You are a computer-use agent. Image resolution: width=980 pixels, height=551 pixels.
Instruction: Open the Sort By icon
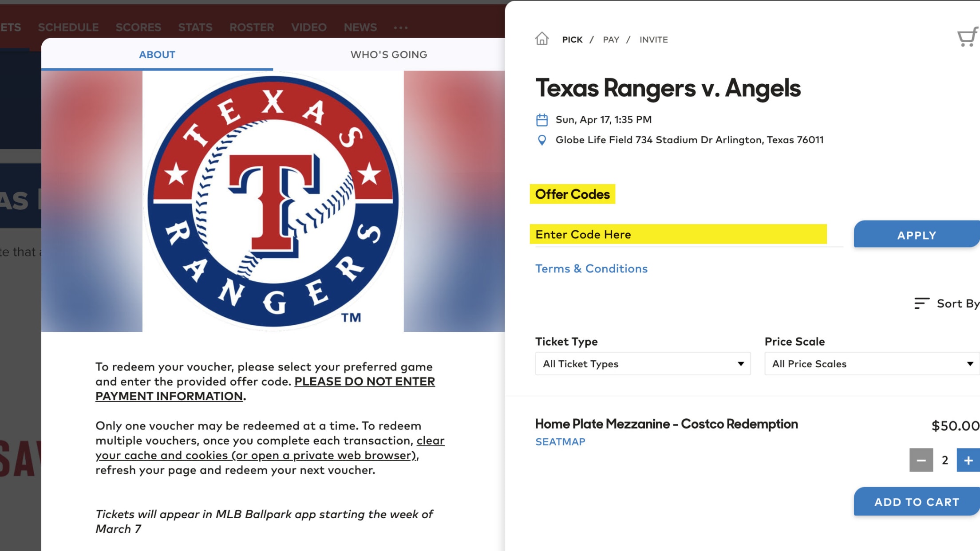[922, 303]
